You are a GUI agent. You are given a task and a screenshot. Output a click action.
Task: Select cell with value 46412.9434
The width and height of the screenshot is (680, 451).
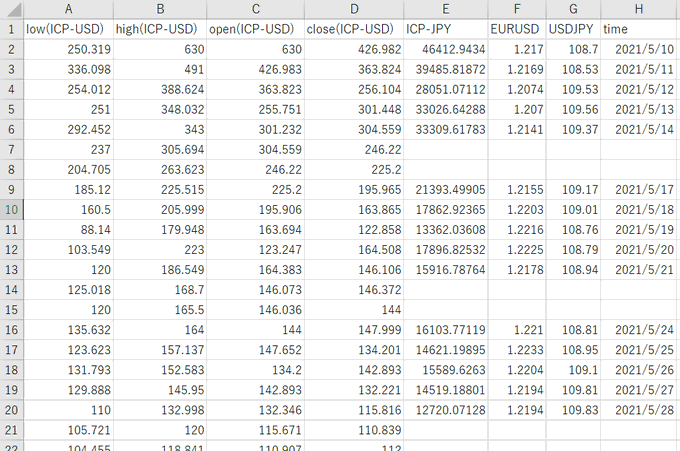(446, 49)
